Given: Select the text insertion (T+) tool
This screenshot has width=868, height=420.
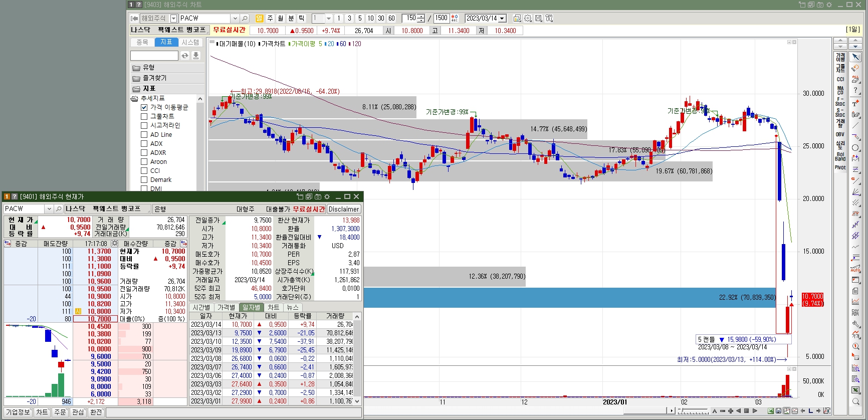Looking at the screenshot, I should (x=855, y=103).
